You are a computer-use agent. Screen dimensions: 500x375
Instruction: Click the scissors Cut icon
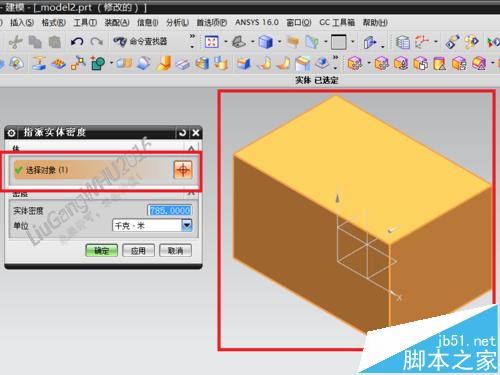point(15,42)
